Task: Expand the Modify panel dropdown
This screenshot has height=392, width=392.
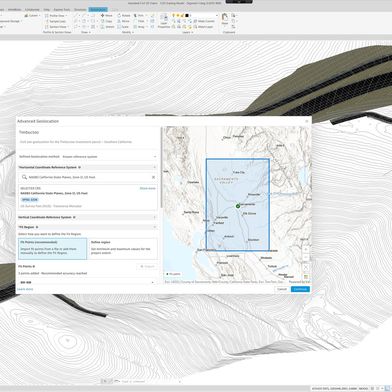Action: [128, 32]
